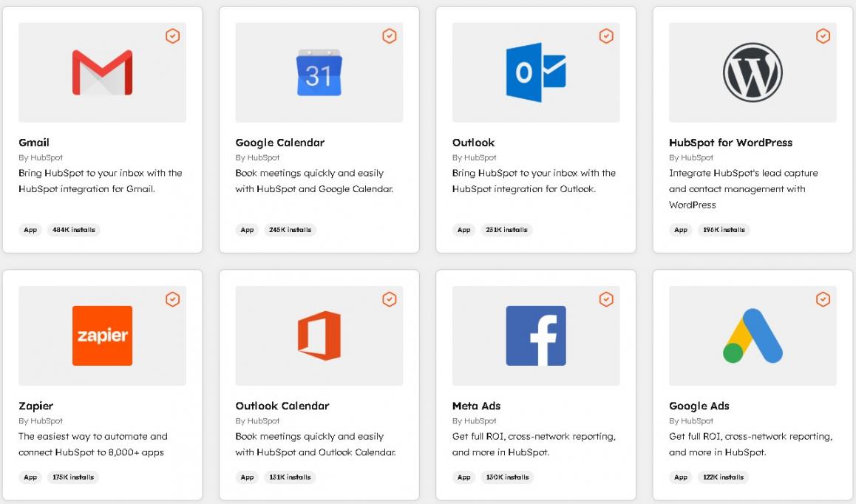Open the Google Ads logo
The width and height of the screenshot is (856, 504).
pyautogui.click(x=753, y=336)
